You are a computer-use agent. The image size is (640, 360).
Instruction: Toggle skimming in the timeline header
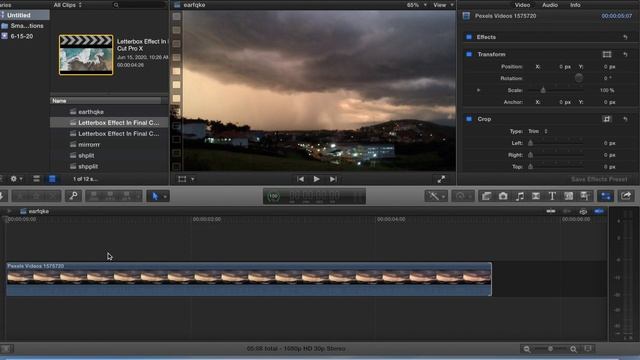point(551,211)
